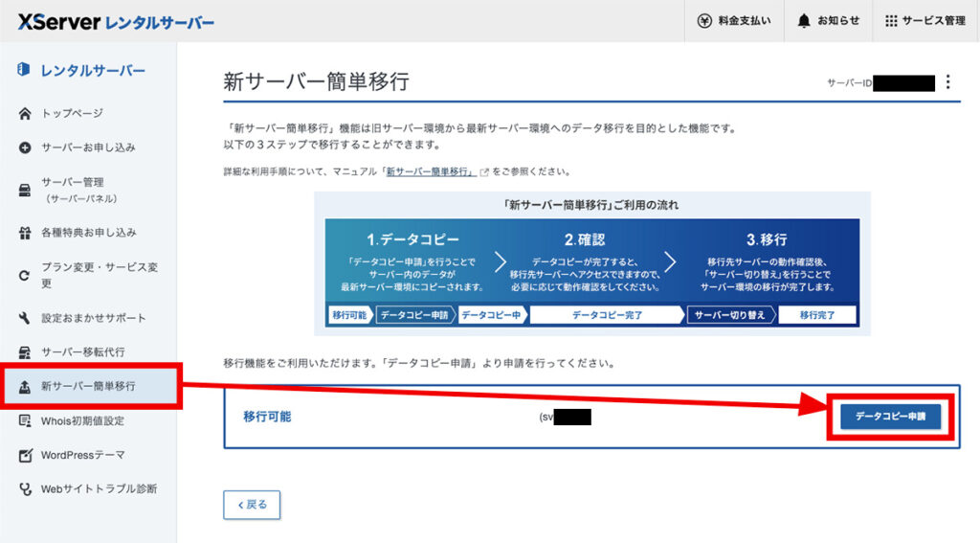
Task: Click the 3.移行 step in flow diagram
Action: tap(767, 239)
